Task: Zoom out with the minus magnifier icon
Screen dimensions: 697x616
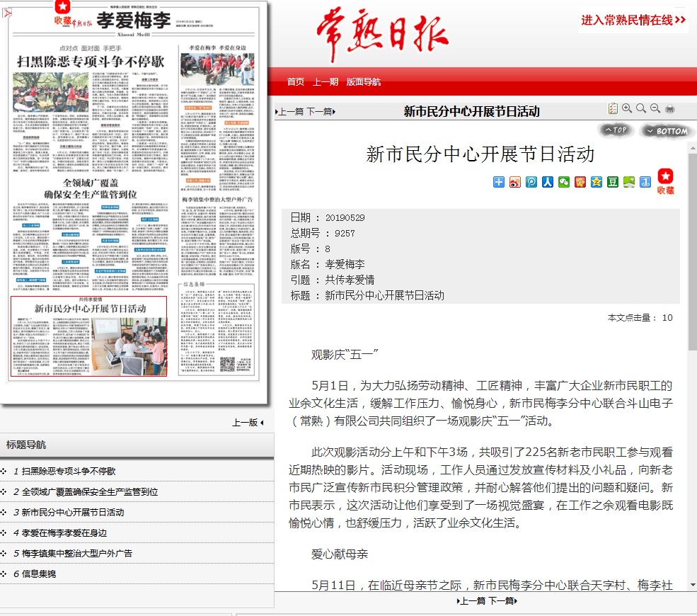Action: (x=655, y=108)
